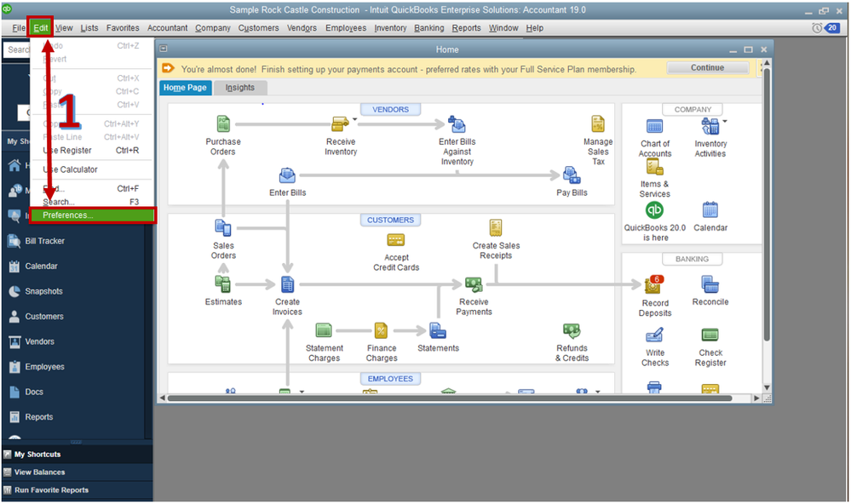
Task: Open Manage Sales Tax icon
Action: 598,124
